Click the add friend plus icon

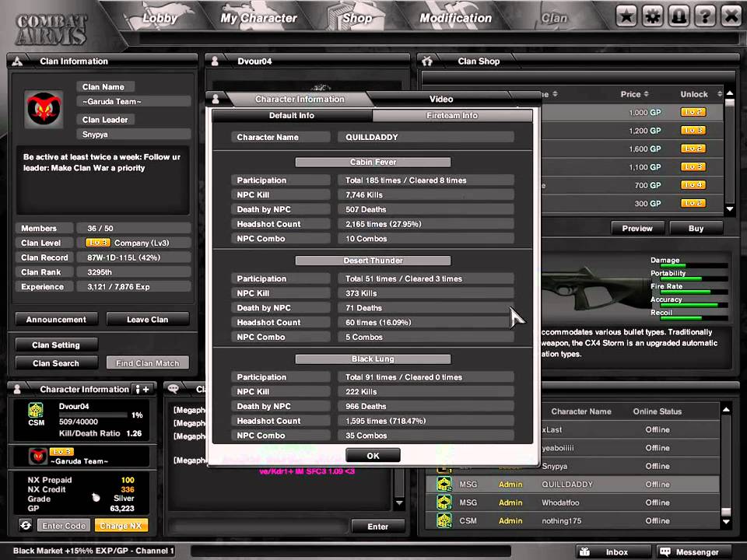(x=142, y=389)
